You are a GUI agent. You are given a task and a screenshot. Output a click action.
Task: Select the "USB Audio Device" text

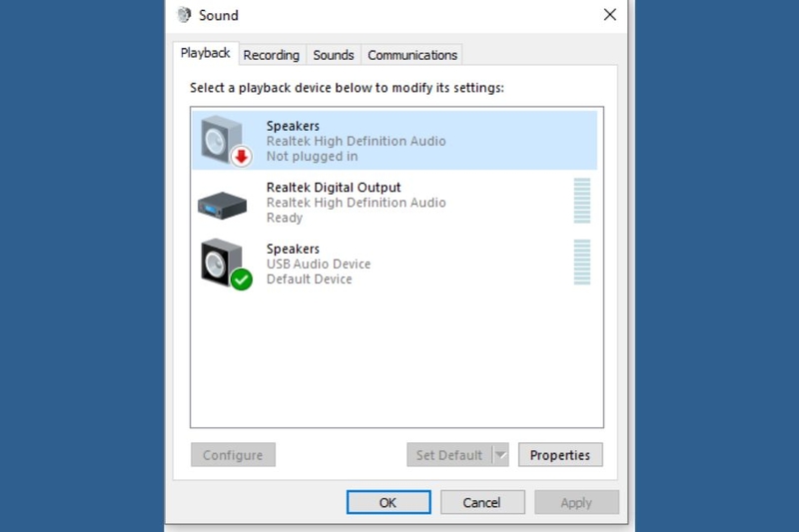(319, 264)
